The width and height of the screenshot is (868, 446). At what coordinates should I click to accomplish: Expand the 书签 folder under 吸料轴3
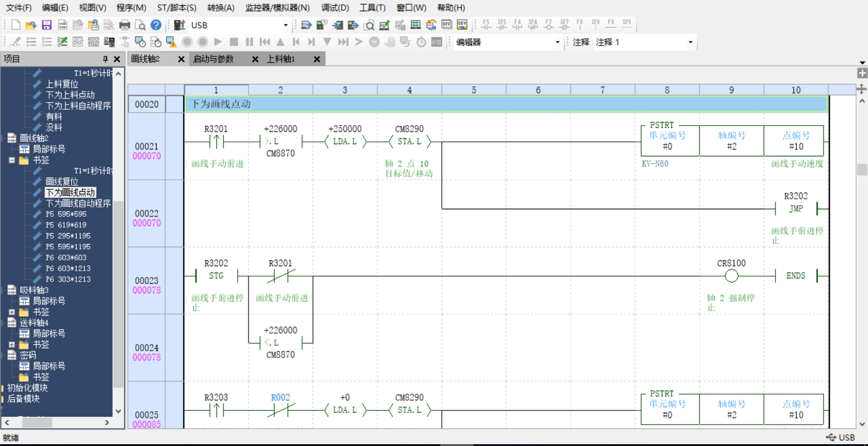pos(12,312)
